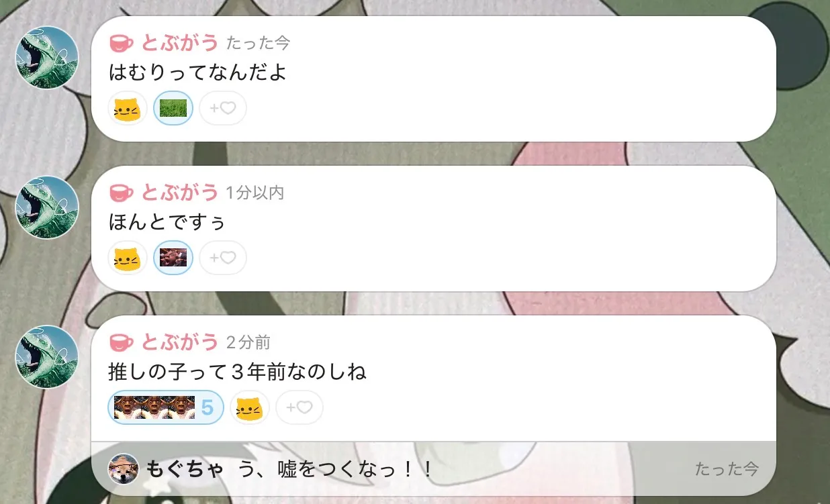
Task: Click cat emoji reaction on ほんとですぅ post
Action: pyautogui.click(x=128, y=258)
